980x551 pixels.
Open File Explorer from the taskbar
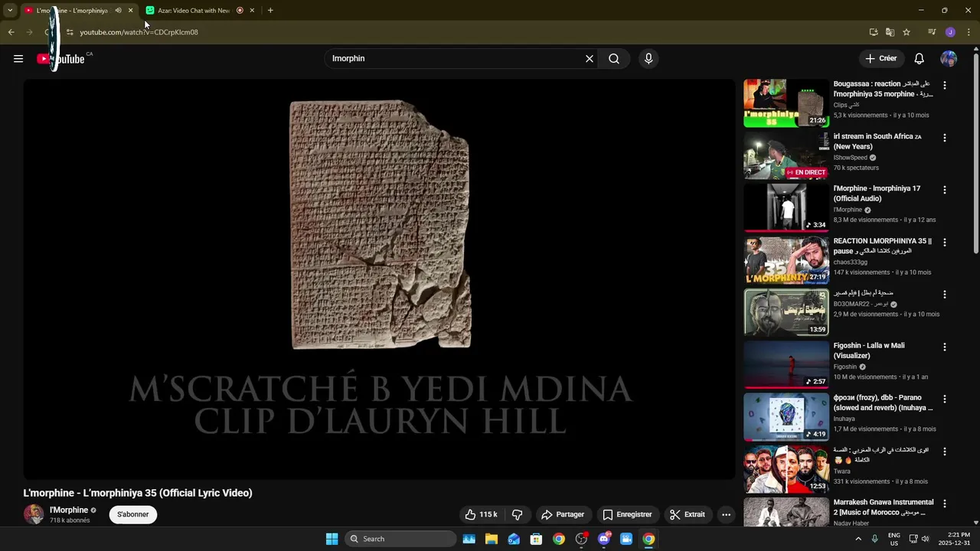pos(492,539)
